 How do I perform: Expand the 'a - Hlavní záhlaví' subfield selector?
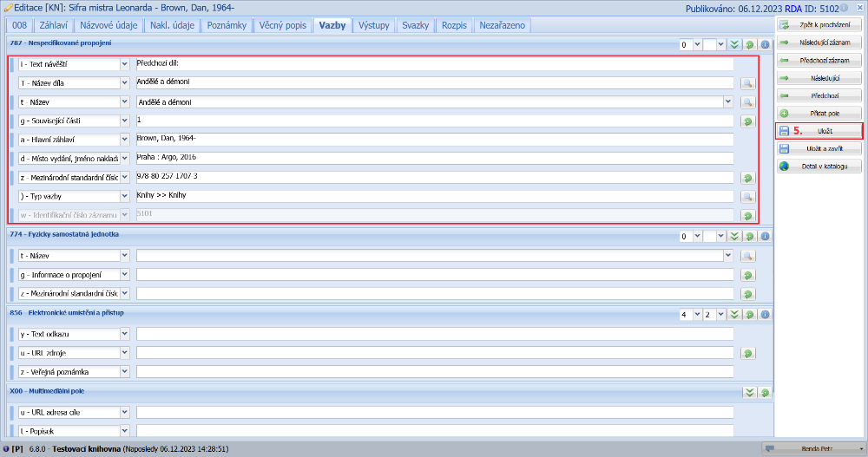124,140
